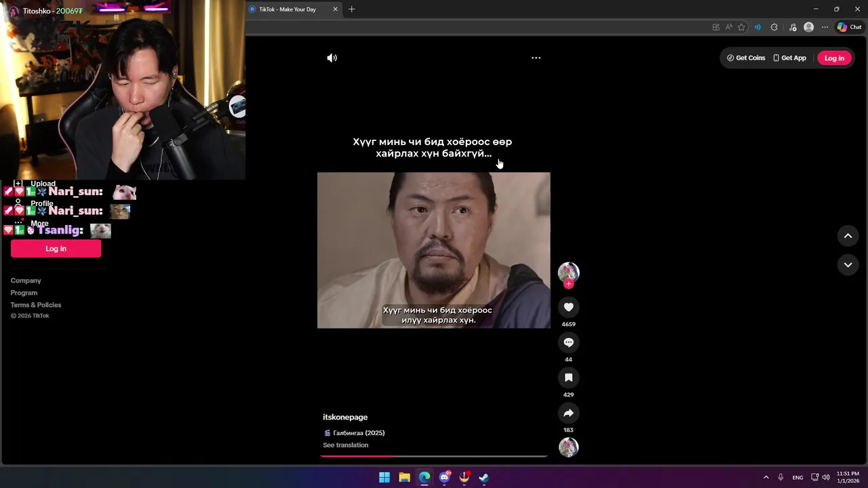Select the TikTok - Make Your Day tab

click(288, 9)
